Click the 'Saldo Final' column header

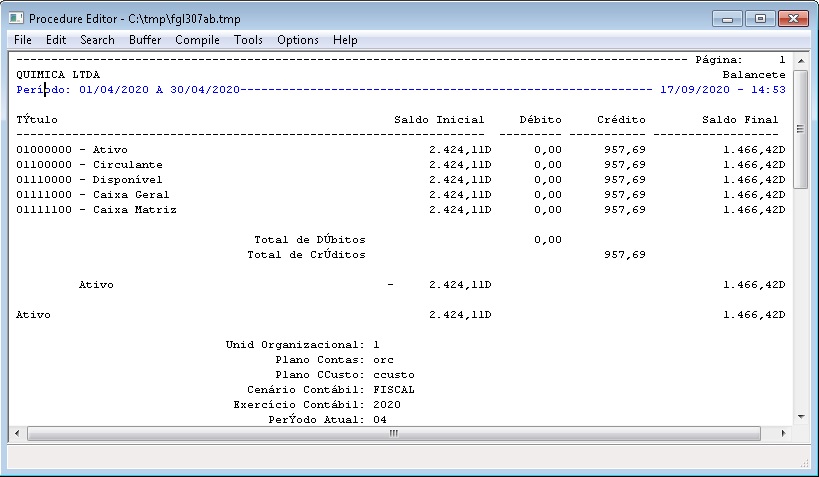click(x=740, y=120)
